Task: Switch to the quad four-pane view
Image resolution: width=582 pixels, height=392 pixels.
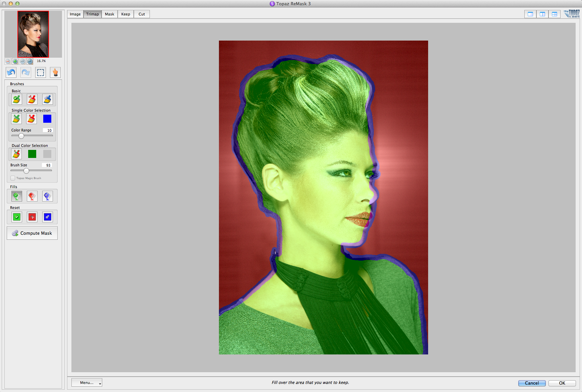Action: point(554,14)
